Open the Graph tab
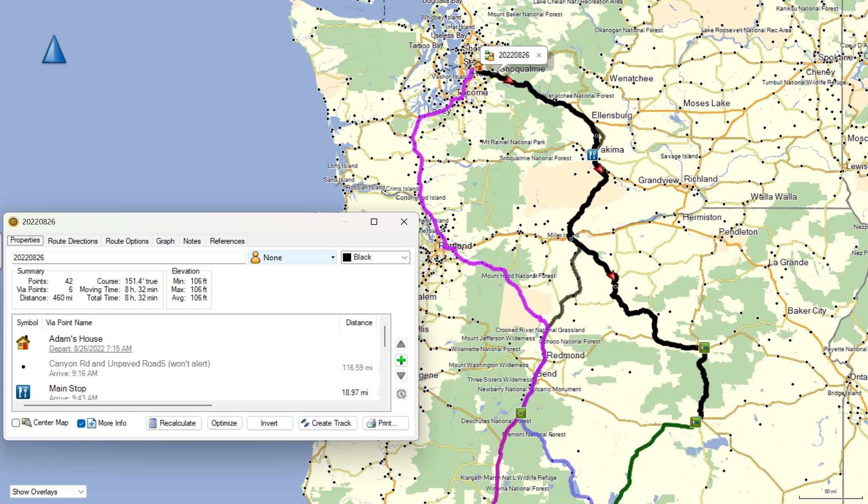The width and height of the screenshot is (868, 504). click(x=165, y=241)
